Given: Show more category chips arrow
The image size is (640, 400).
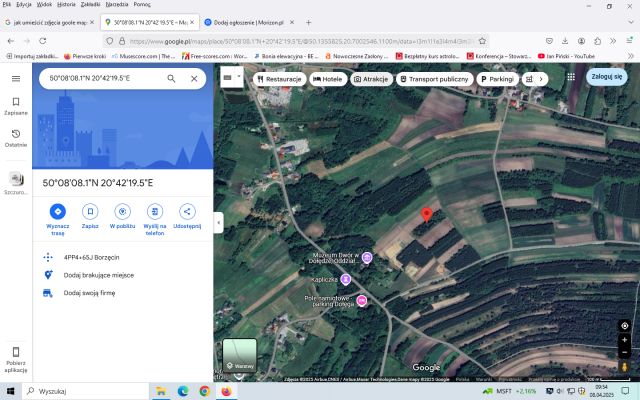Looking at the screenshot, I should point(541,79).
